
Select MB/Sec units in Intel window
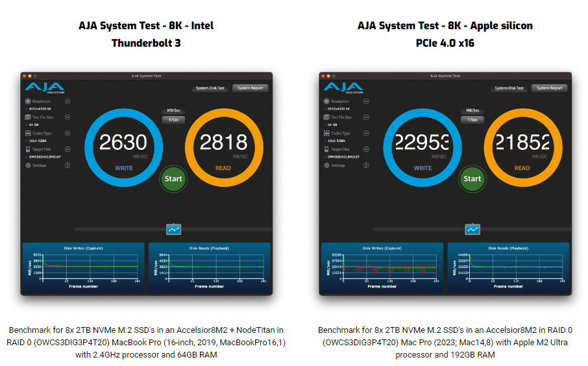pyautogui.click(x=173, y=110)
